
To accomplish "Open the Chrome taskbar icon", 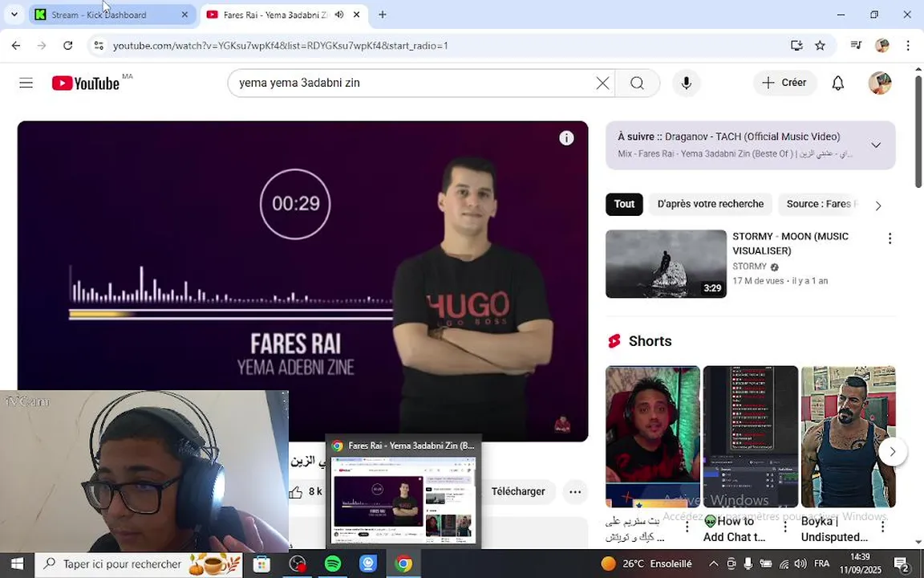I will pyautogui.click(x=403, y=564).
